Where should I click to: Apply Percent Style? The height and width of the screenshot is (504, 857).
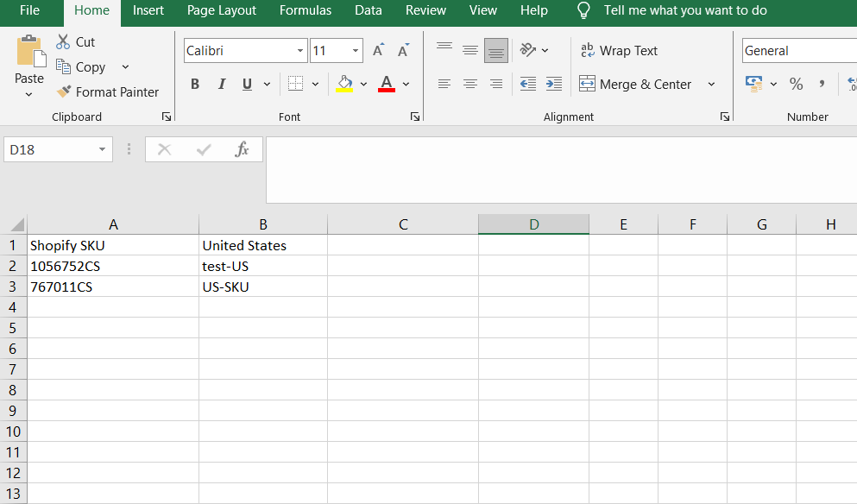pyautogui.click(x=797, y=84)
